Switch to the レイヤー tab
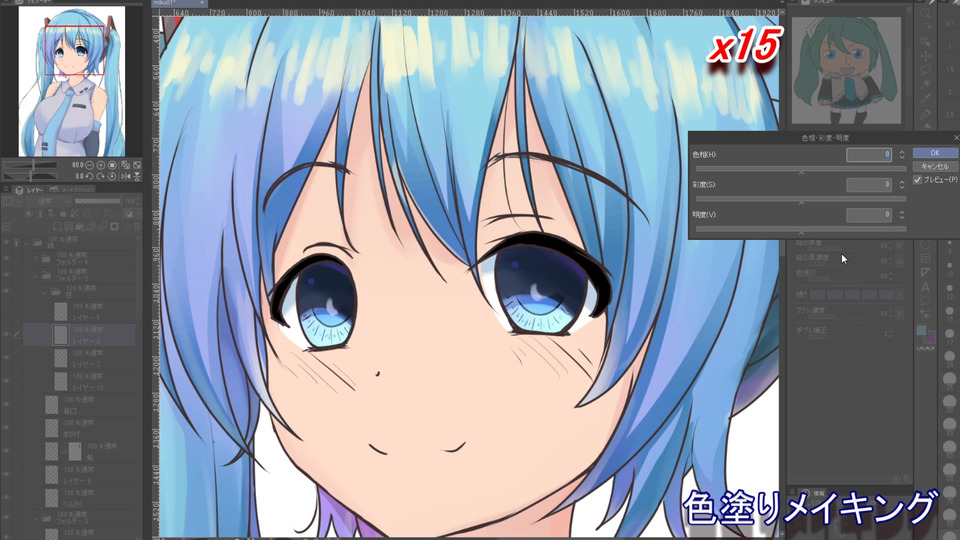Viewport: 960px width, 540px height. (x=29, y=190)
